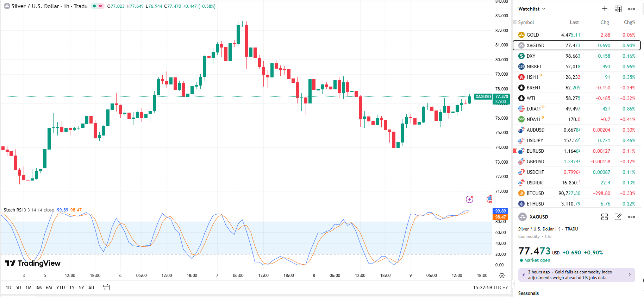Select BTCUSD in the watchlist
The width and height of the screenshot is (644, 297).
click(535, 193)
